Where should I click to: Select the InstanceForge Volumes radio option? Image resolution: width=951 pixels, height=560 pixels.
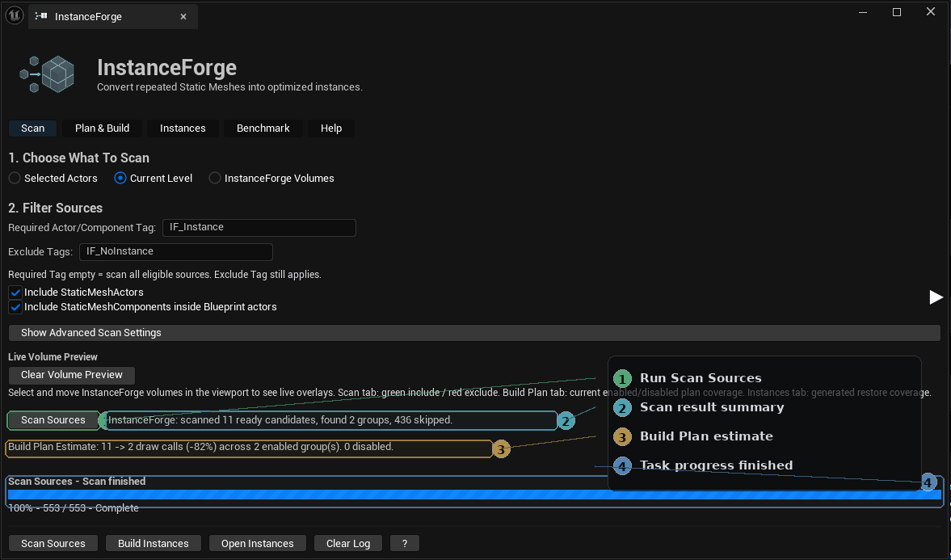[x=271, y=179]
